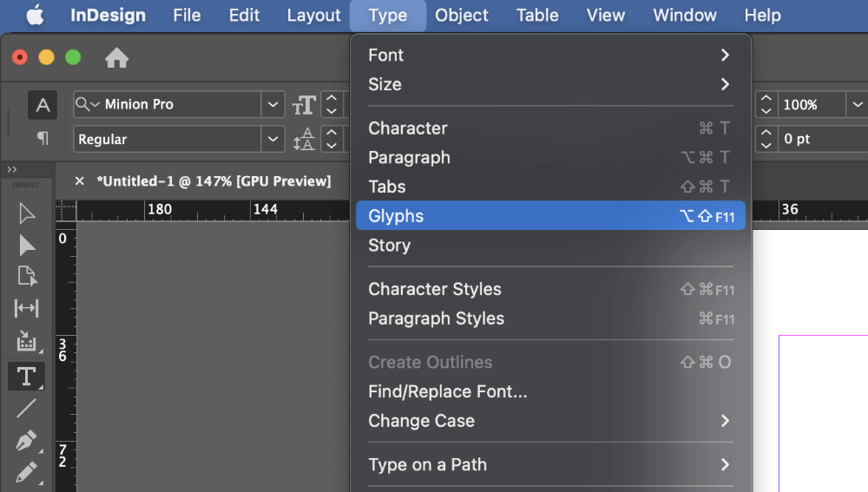Viewport: 868px width, 492px height.
Task: Select the Pencil tool
Action: point(26,473)
